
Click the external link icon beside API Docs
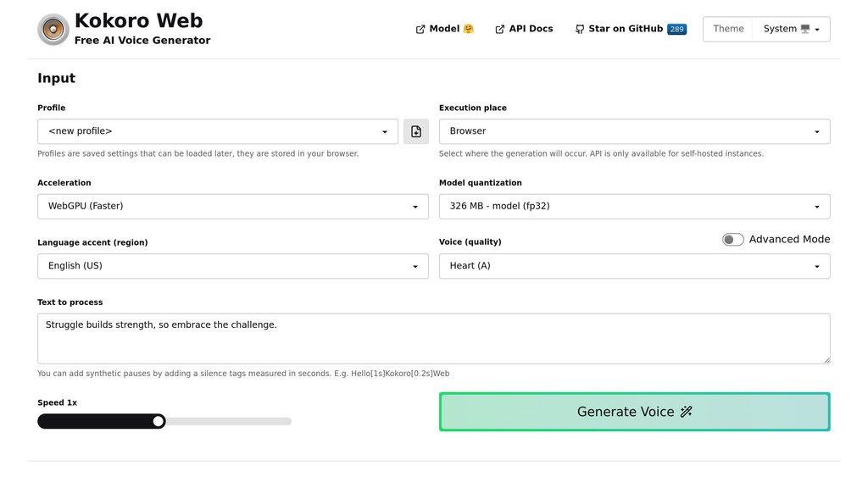(500, 29)
